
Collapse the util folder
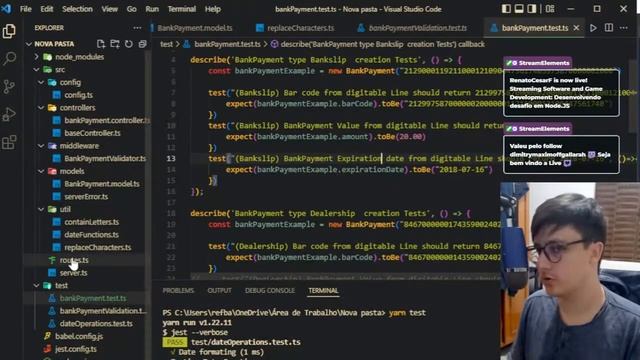[x=41, y=209]
